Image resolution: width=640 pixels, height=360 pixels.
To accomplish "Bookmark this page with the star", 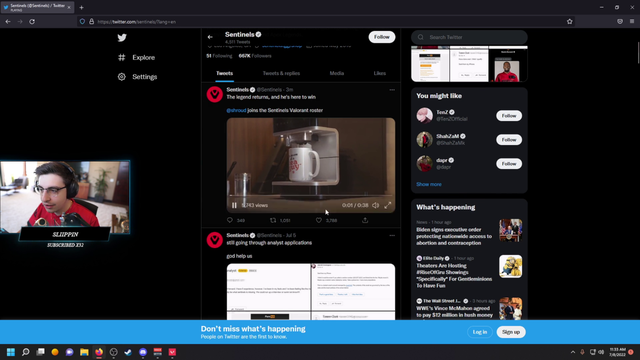I will click(570, 22).
